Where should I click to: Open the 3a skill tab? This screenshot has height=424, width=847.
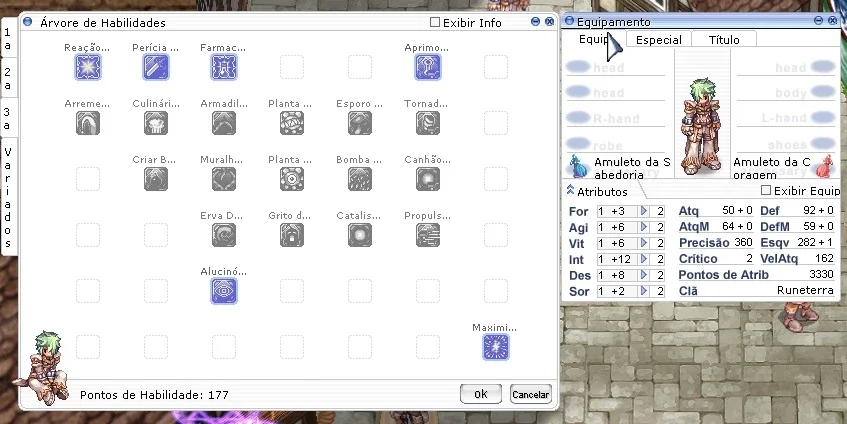(x=8, y=118)
